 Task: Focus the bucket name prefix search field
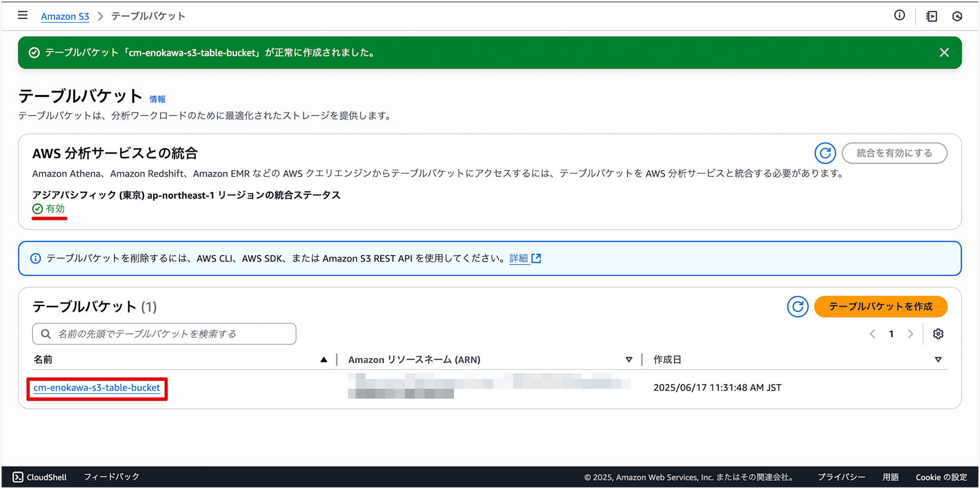coord(164,334)
